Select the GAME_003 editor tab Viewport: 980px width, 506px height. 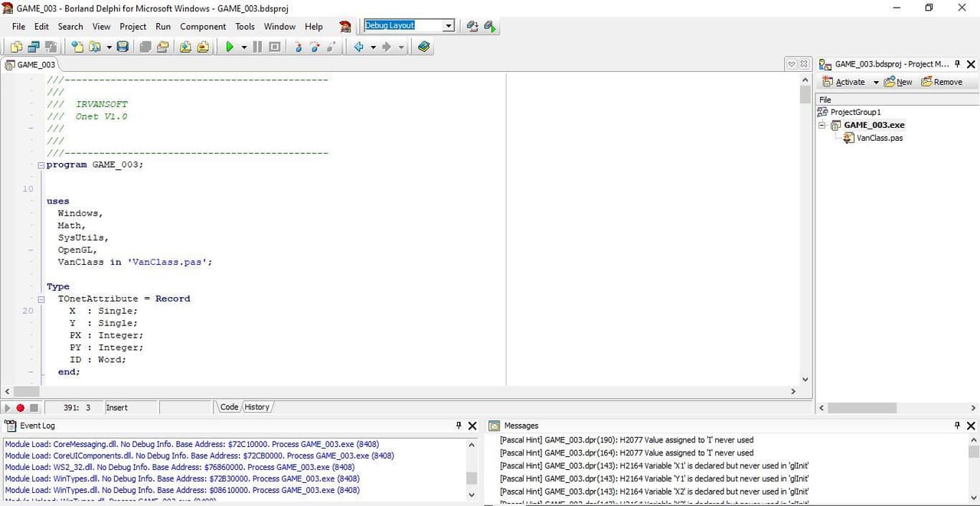click(x=31, y=65)
